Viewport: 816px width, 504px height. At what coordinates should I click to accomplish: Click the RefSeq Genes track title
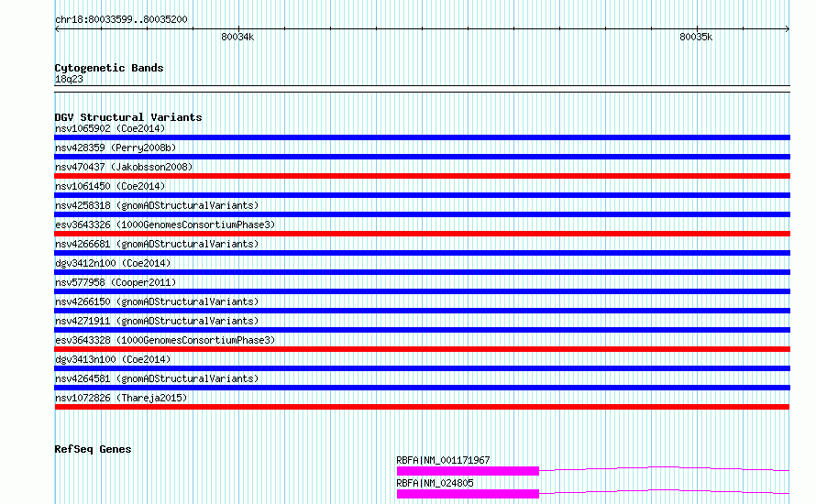tap(93, 449)
